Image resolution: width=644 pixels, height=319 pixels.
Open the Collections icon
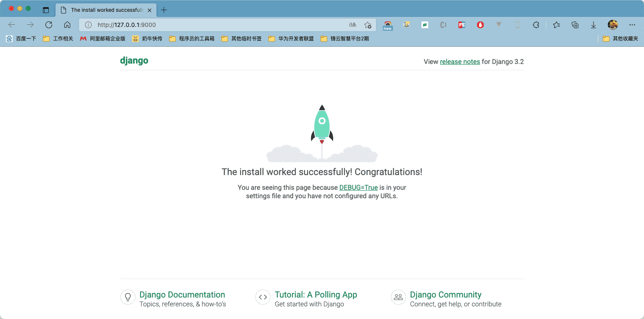click(575, 25)
